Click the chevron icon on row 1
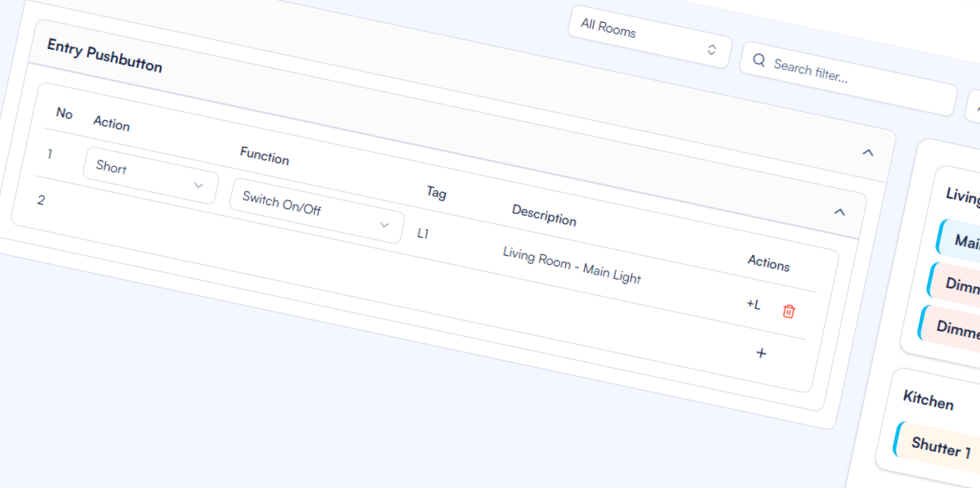Screen dimensions: 980x488 tap(870, 152)
